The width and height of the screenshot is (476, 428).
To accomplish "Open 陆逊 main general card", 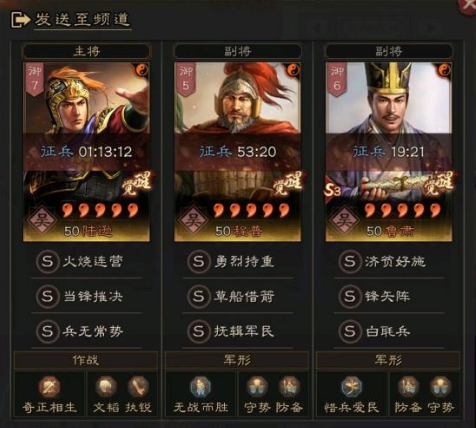I will pos(86,152).
